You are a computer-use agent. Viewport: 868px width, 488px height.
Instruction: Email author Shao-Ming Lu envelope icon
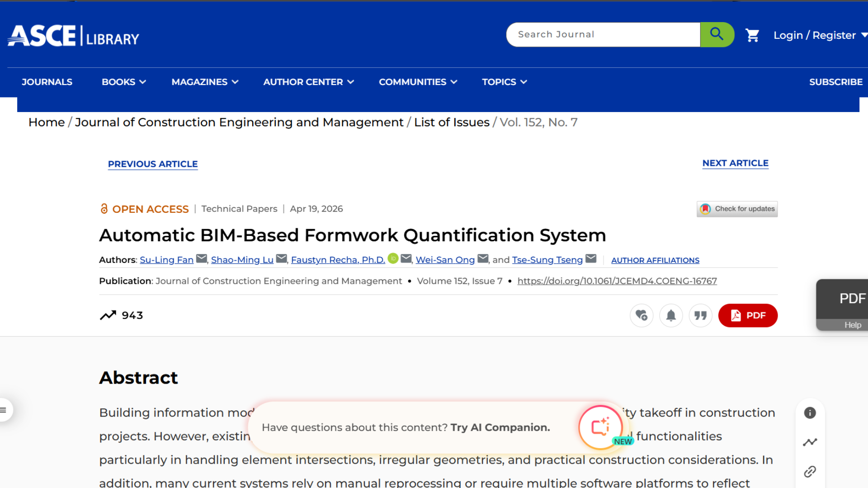(x=282, y=258)
